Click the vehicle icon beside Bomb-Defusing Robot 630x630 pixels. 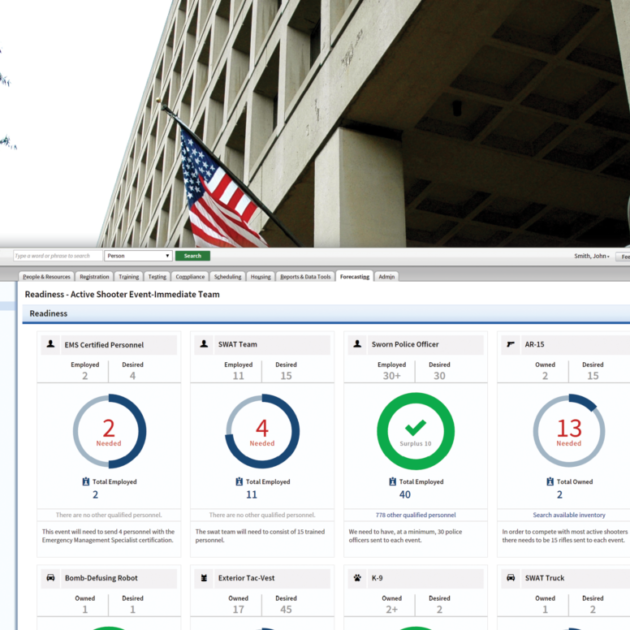[x=51, y=578]
